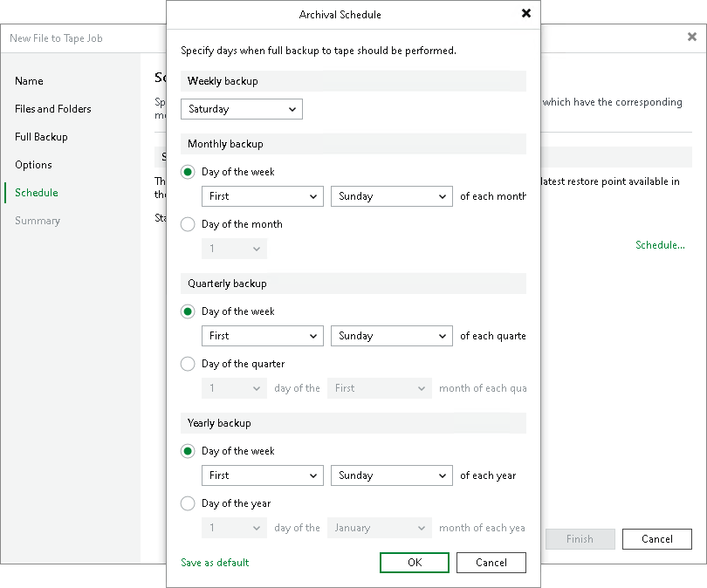707x588 pixels.
Task: Click the green Schedule... link
Action: click(660, 245)
